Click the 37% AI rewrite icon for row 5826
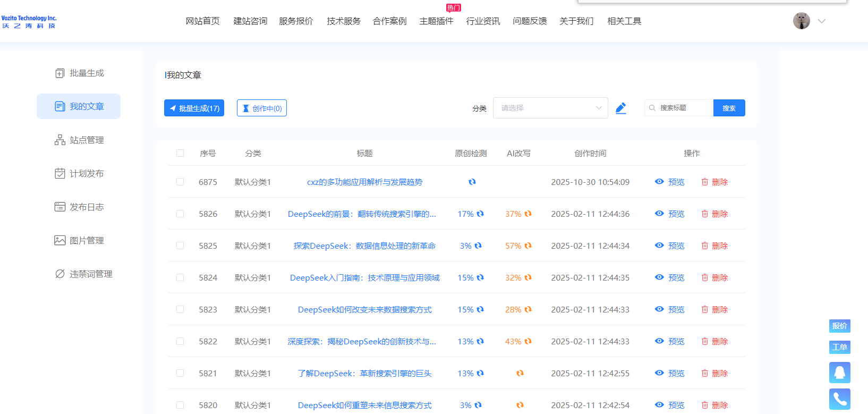The image size is (868, 414). tap(528, 214)
